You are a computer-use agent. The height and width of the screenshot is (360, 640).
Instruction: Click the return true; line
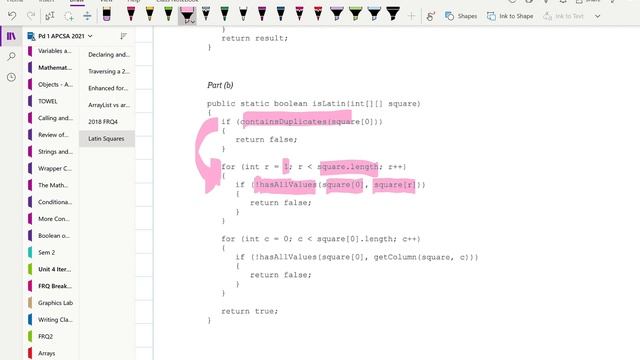(249, 311)
